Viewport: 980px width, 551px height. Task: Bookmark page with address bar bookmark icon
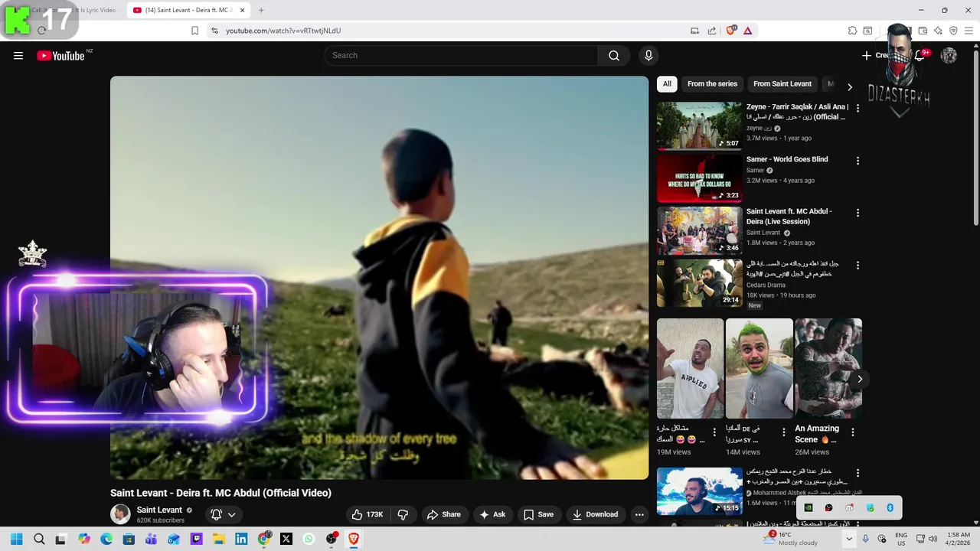tap(194, 31)
